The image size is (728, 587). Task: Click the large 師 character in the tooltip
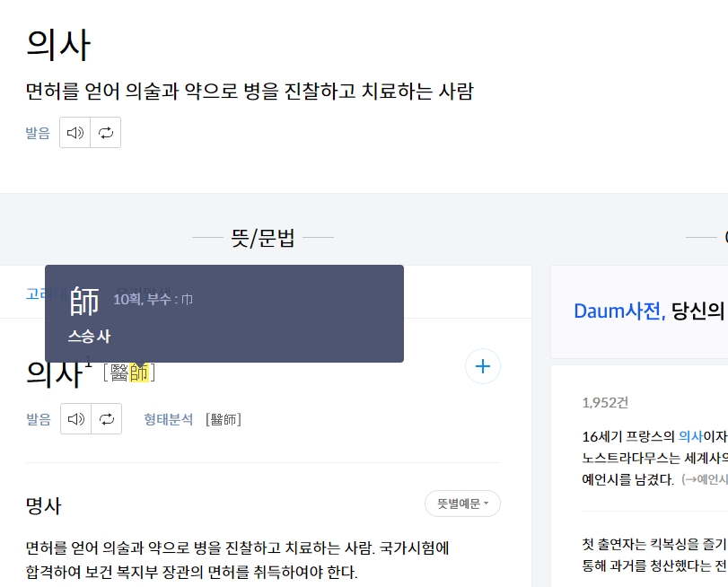(x=84, y=302)
